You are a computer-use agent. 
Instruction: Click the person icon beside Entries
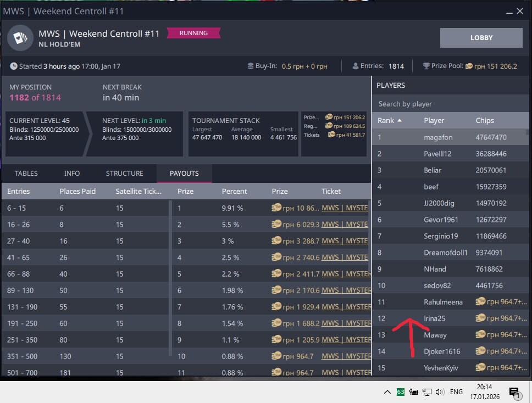tap(356, 66)
